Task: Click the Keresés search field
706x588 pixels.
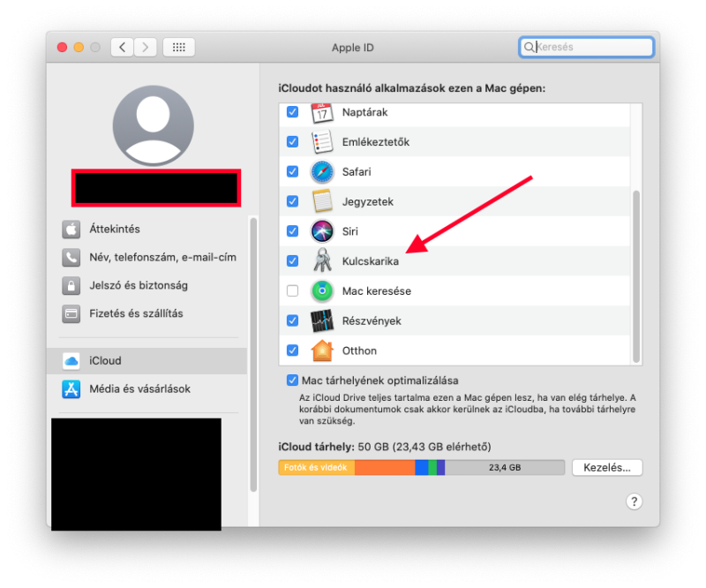Action: (586, 47)
